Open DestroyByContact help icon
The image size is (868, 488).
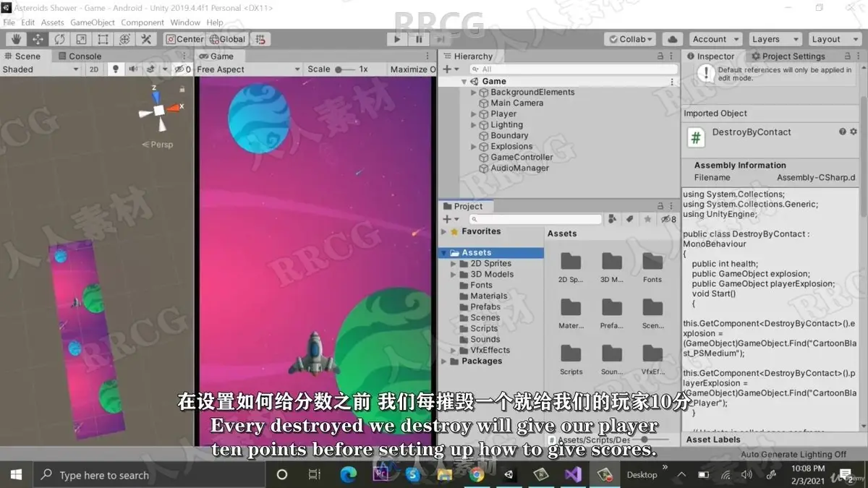click(x=843, y=132)
